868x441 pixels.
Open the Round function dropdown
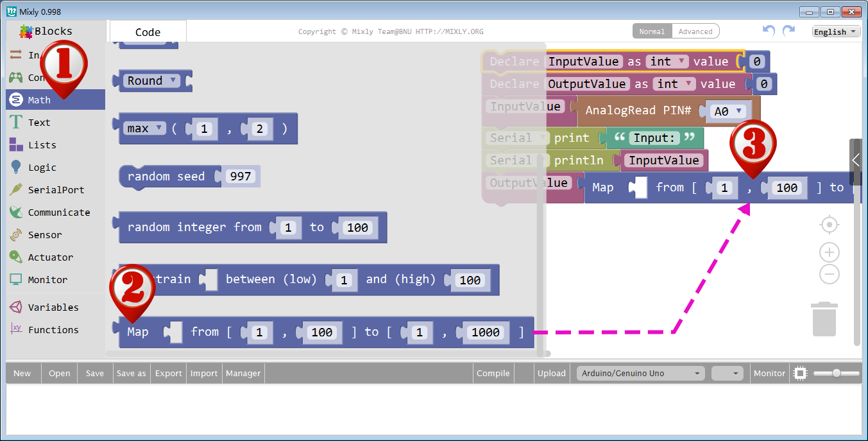click(x=153, y=81)
